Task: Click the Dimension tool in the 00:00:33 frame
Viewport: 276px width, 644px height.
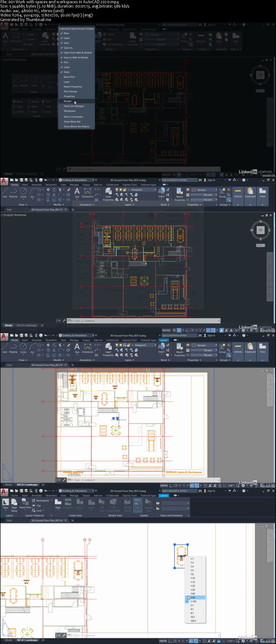Action: coord(88,193)
